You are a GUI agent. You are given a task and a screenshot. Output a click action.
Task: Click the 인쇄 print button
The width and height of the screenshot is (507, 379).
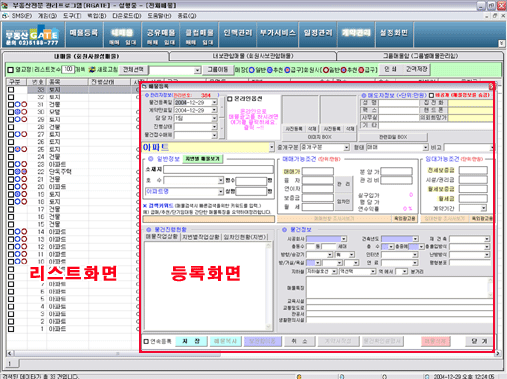pyautogui.click(x=390, y=69)
